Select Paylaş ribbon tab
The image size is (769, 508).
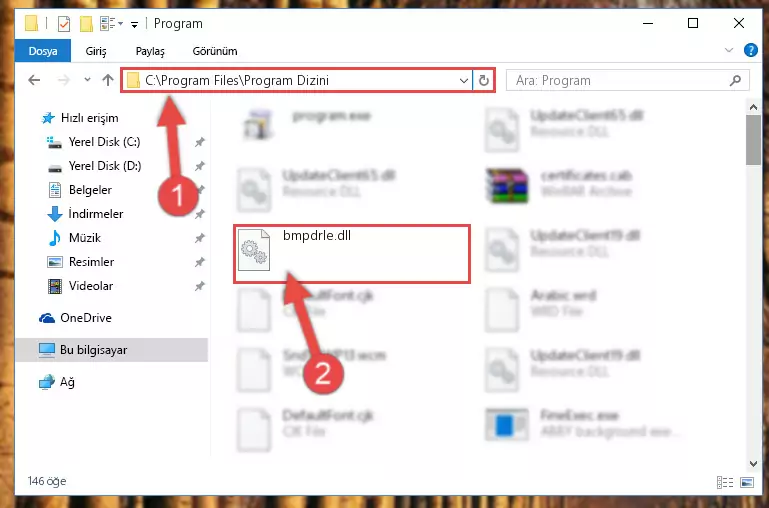point(150,51)
